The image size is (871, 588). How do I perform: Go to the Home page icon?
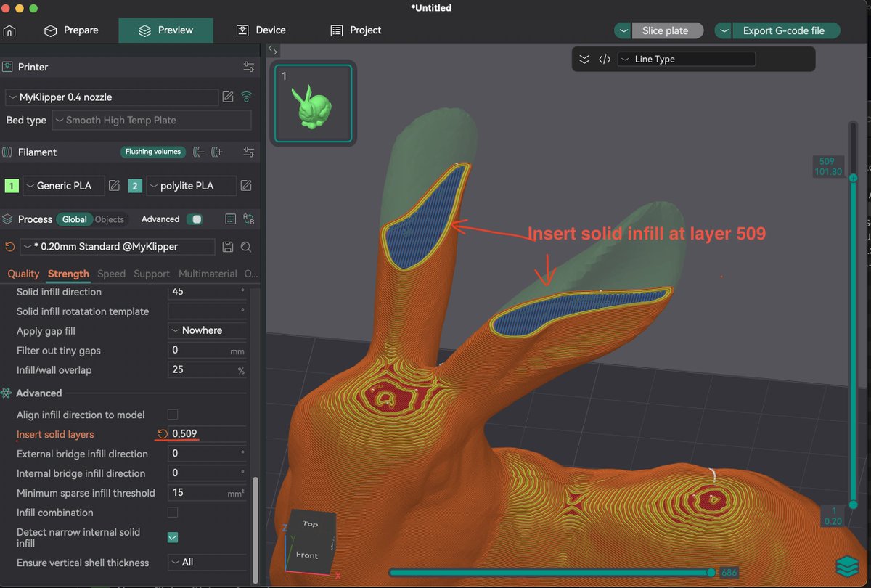(x=9, y=30)
